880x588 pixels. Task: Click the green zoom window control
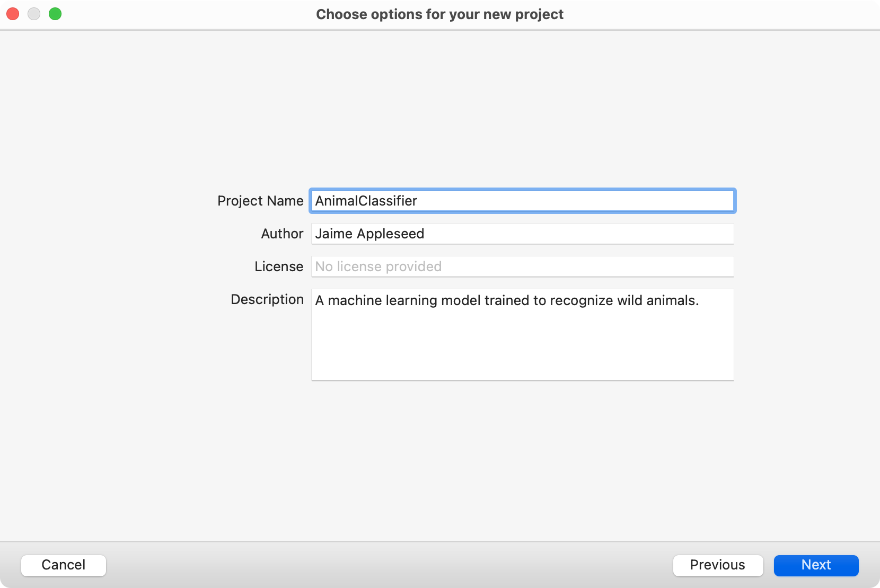click(55, 14)
